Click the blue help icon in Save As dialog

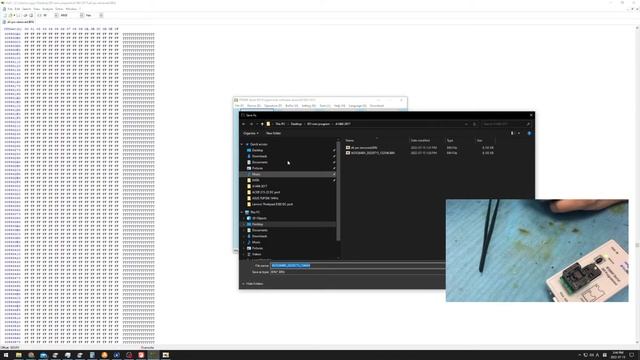[x=529, y=133]
